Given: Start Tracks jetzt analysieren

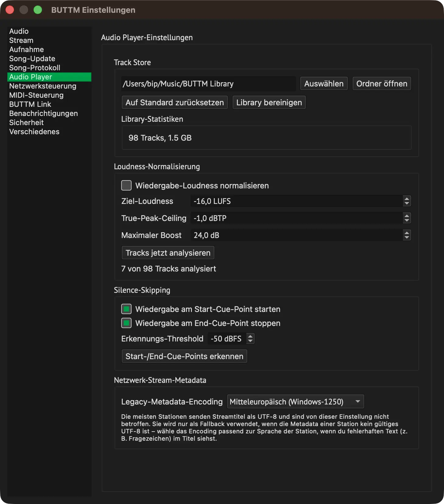Looking at the screenshot, I should [x=168, y=253].
